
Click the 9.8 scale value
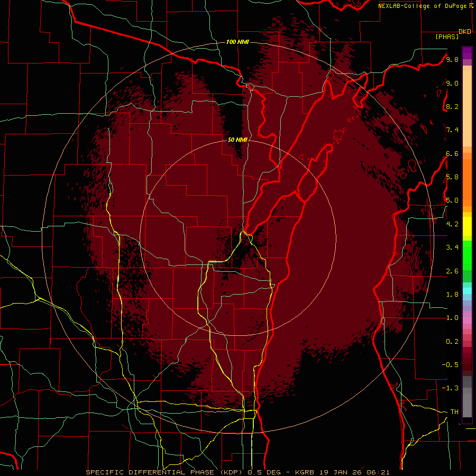click(x=452, y=60)
